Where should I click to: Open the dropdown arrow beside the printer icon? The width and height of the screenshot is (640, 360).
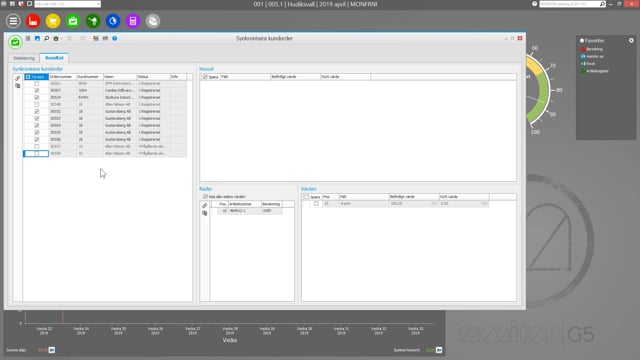[61, 39]
